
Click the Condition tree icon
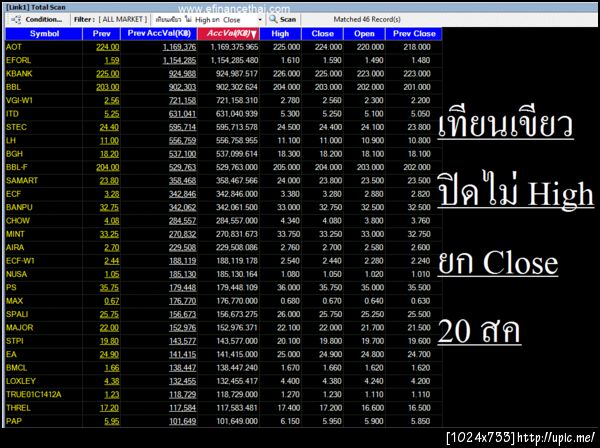16,20
